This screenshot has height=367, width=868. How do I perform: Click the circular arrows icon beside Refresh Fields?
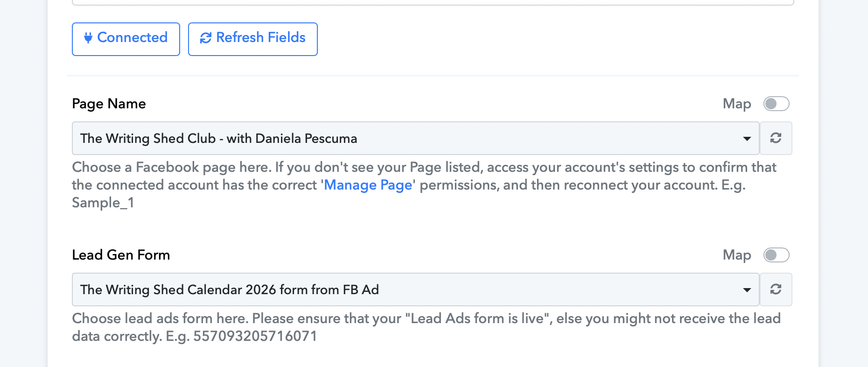pos(206,38)
